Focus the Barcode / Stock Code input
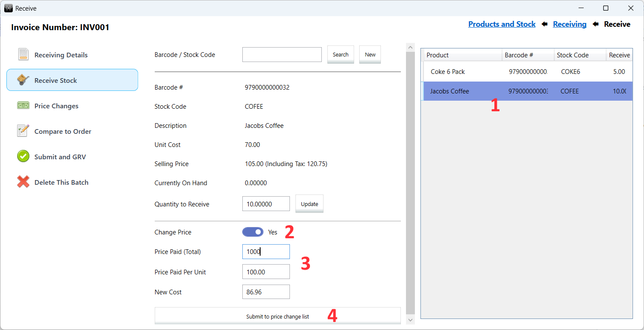Screen dimensions: 644x330 pos(282,54)
